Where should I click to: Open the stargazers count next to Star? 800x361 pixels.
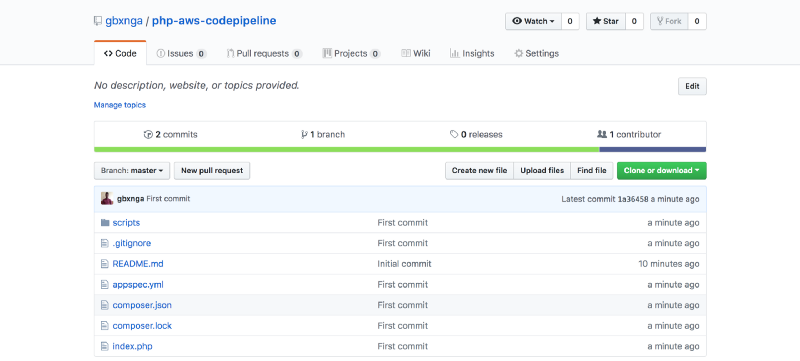point(634,21)
